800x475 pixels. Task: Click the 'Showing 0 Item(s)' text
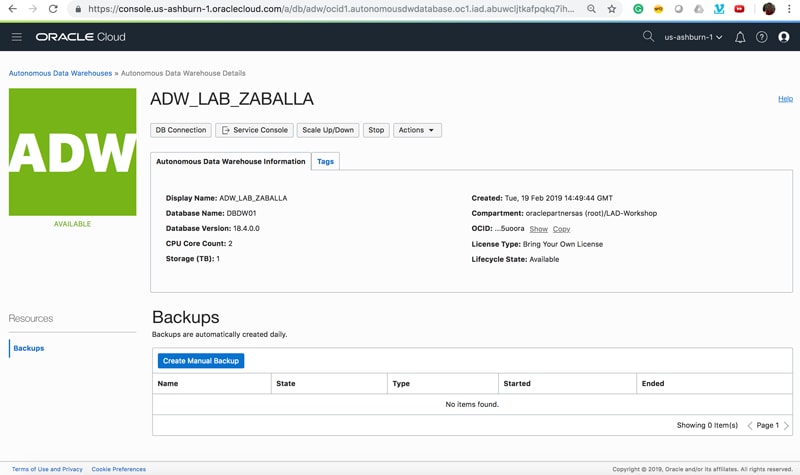tap(707, 425)
